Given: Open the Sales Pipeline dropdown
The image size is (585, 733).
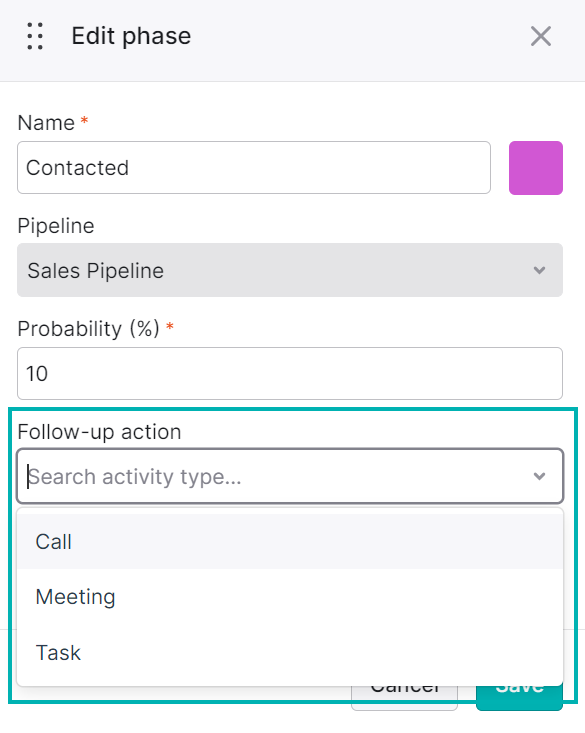Looking at the screenshot, I should pos(290,270).
